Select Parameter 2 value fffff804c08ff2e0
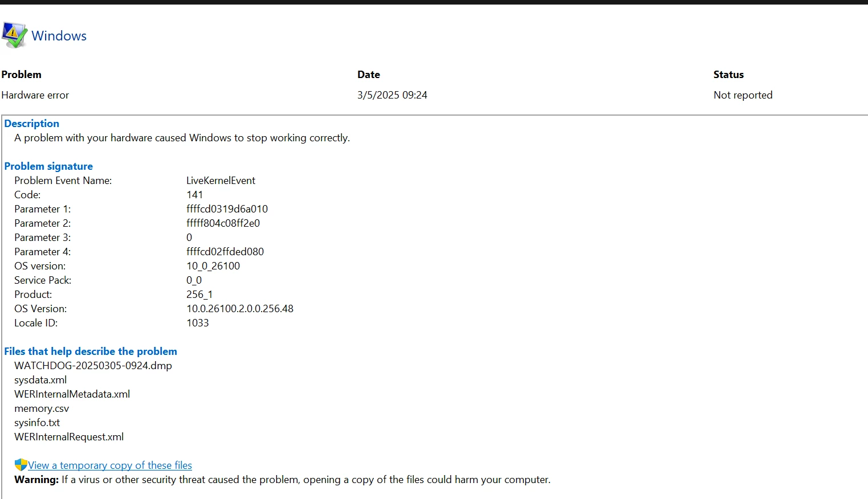The height and width of the screenshot is (499, 868). pos(223,223)
